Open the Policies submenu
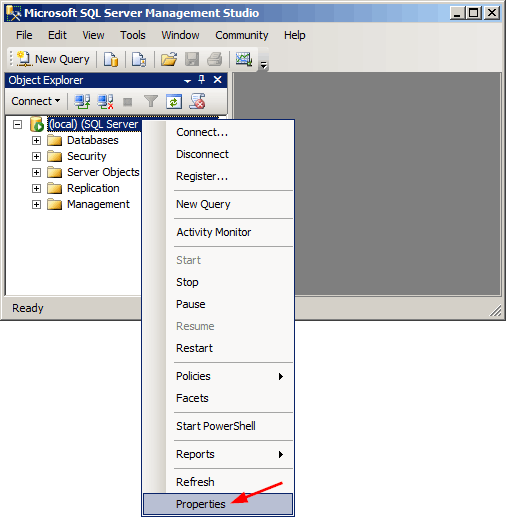 click(x=218, y=376)
